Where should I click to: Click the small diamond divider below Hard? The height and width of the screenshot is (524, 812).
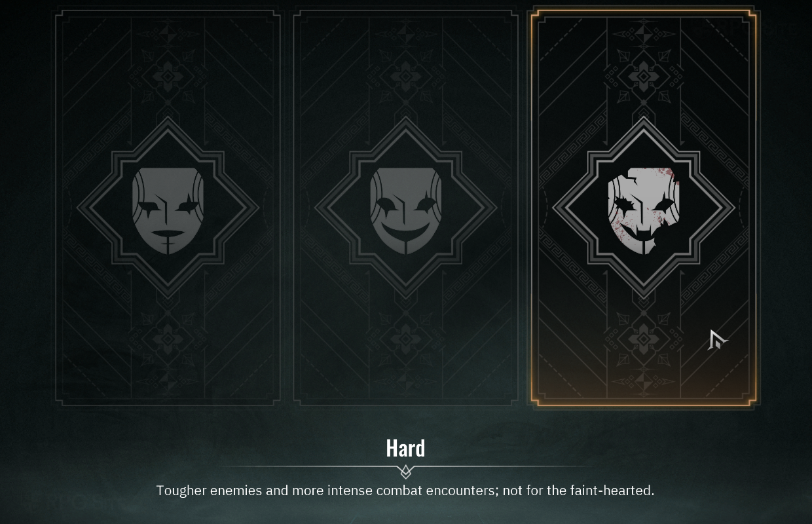406,471
